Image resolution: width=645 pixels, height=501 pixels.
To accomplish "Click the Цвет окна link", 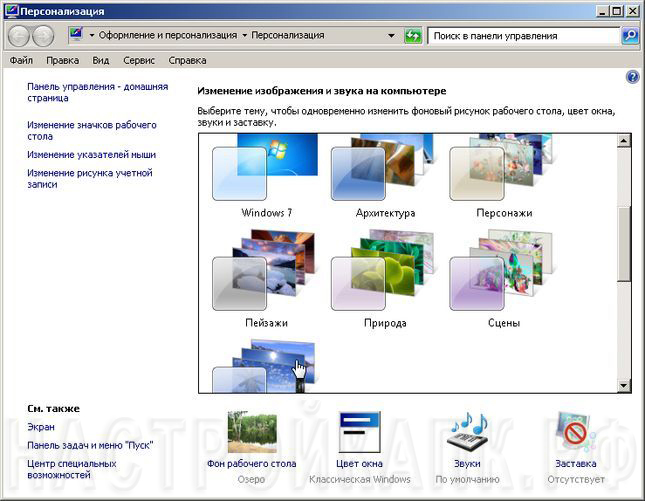I will [x=360, y=464].
